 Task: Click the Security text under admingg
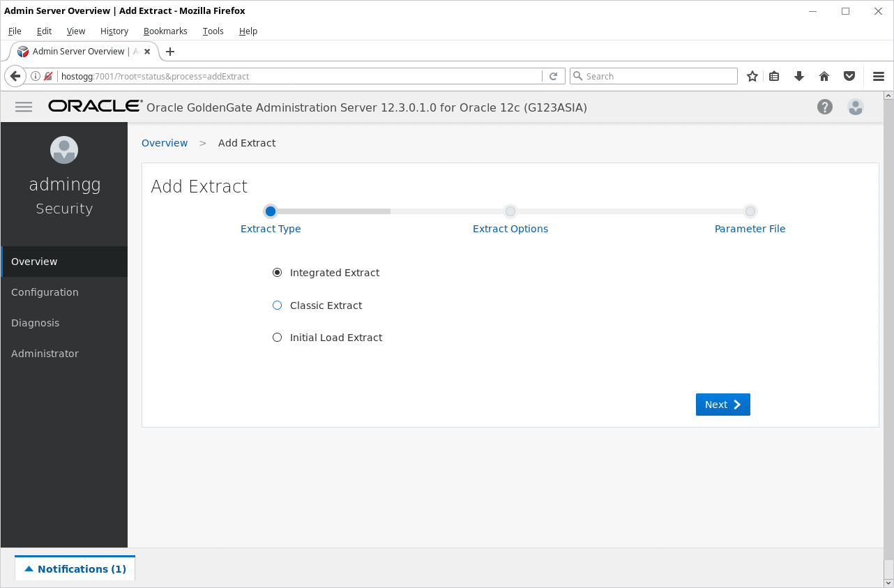click(64, 209)
